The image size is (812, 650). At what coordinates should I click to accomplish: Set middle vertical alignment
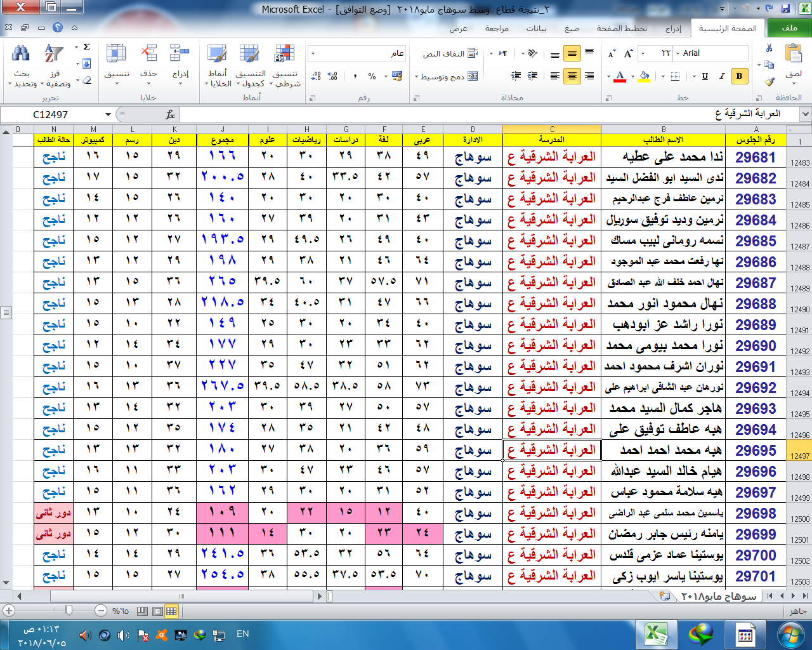point(572,54)
